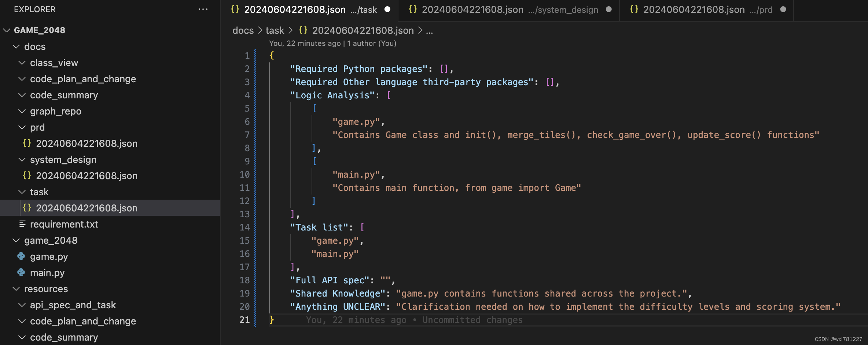Close the task tab using its dot indicator
This screenshot has width=868, height=345.
pos(388,10)
